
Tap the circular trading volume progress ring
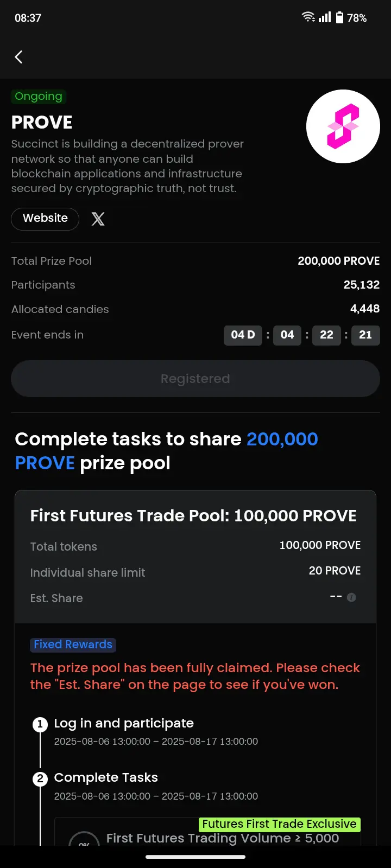(84, 839)
